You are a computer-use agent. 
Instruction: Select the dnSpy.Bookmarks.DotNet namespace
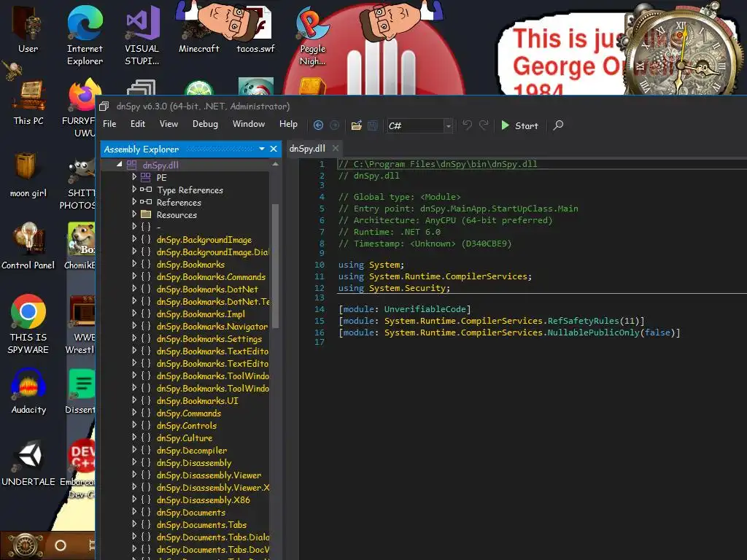[207, 289]
